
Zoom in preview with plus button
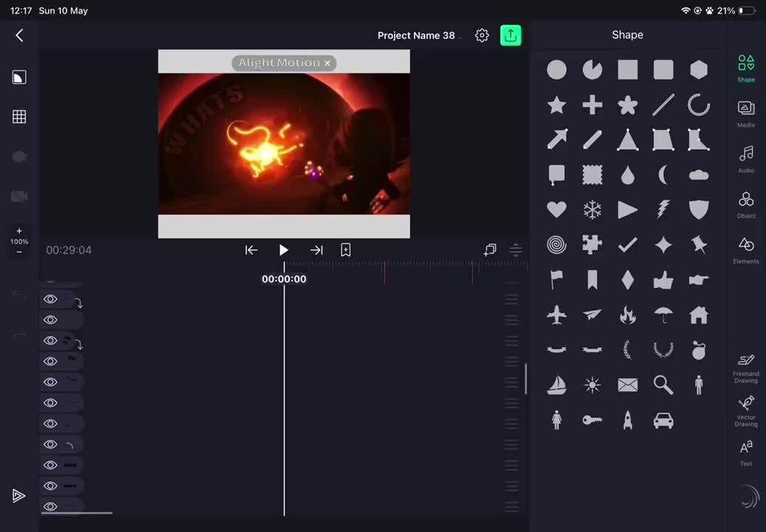[19, 231]
